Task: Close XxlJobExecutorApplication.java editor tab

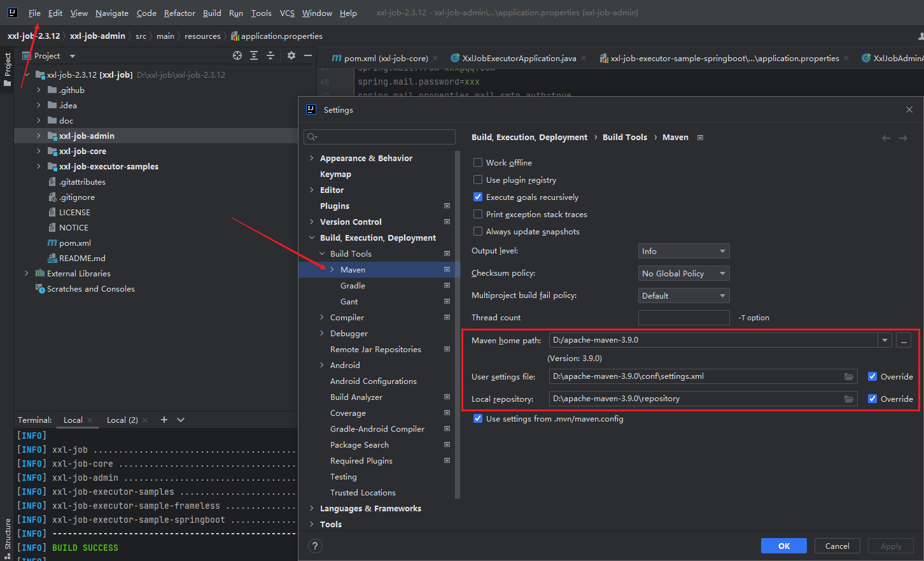Action: pos(584,58)
